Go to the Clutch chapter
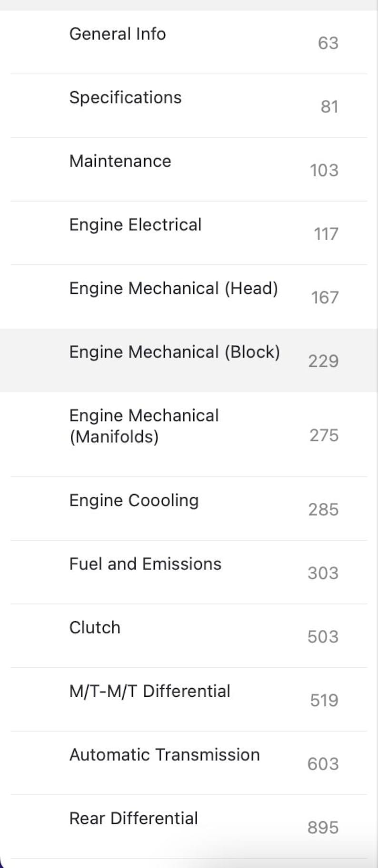Viewport: 378px width, 868px height. pyautogui.click(x=95, y=628)
